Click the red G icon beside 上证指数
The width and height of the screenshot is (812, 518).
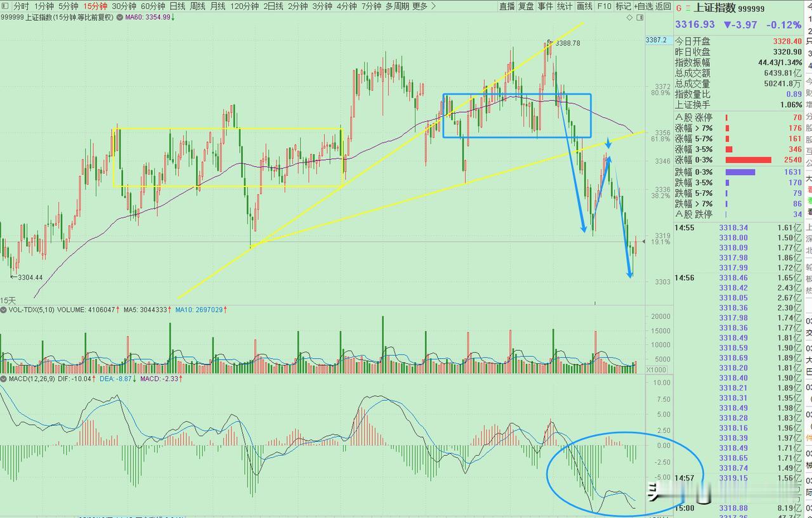(679, 9)
